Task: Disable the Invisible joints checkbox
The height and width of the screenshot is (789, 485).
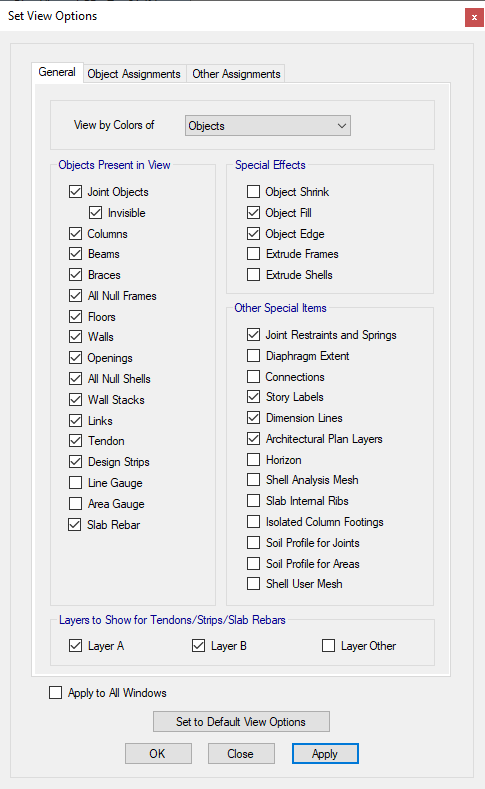Action: pyautogui.click(x=96, y=213)
